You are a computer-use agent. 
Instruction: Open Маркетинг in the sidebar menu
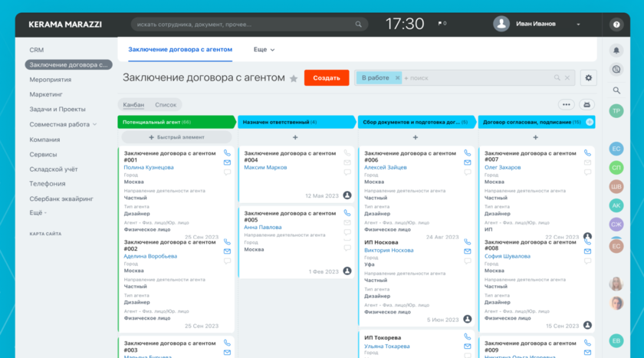pos(46,94)
